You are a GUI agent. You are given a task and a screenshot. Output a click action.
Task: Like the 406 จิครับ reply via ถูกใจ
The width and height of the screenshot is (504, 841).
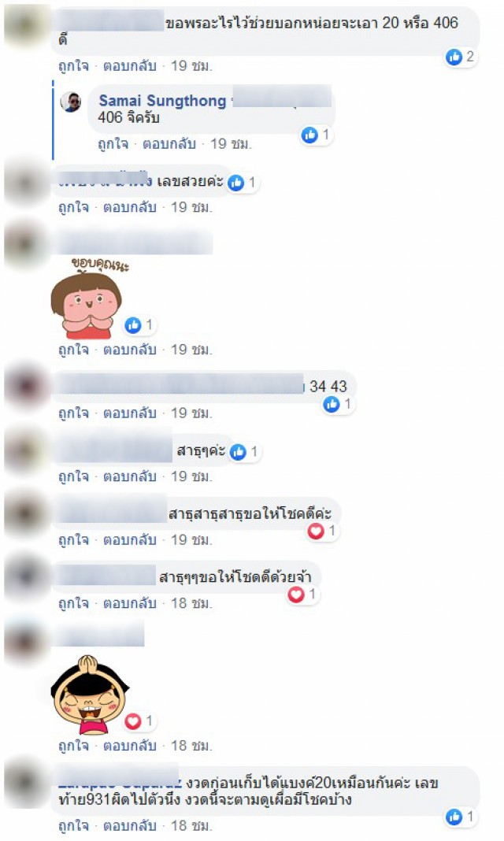tap(113, 144)
